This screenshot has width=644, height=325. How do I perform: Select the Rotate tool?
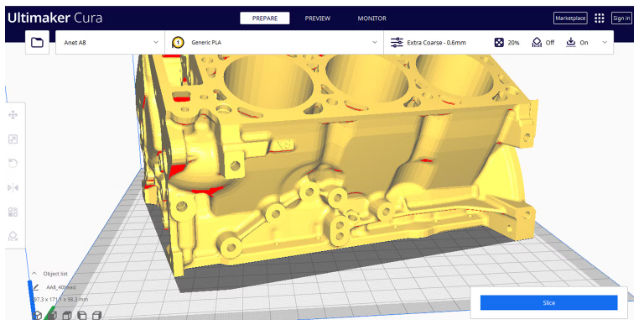(x=13, y=163)
